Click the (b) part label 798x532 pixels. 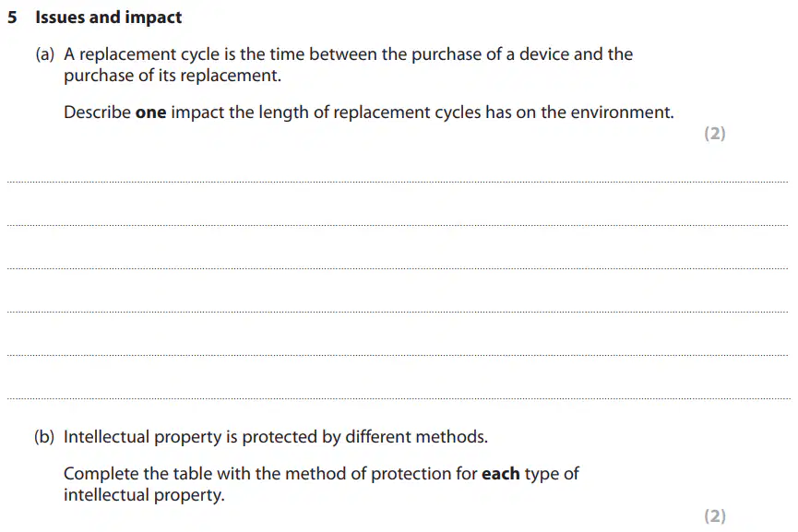(x=44, y=437)
